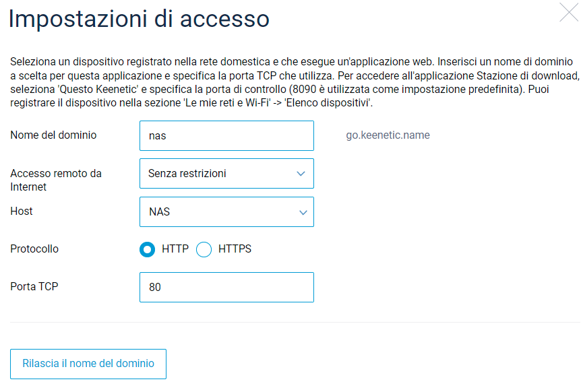Click the Accesso remoto da Internet label
581x392 pixels.
[56, 180]
